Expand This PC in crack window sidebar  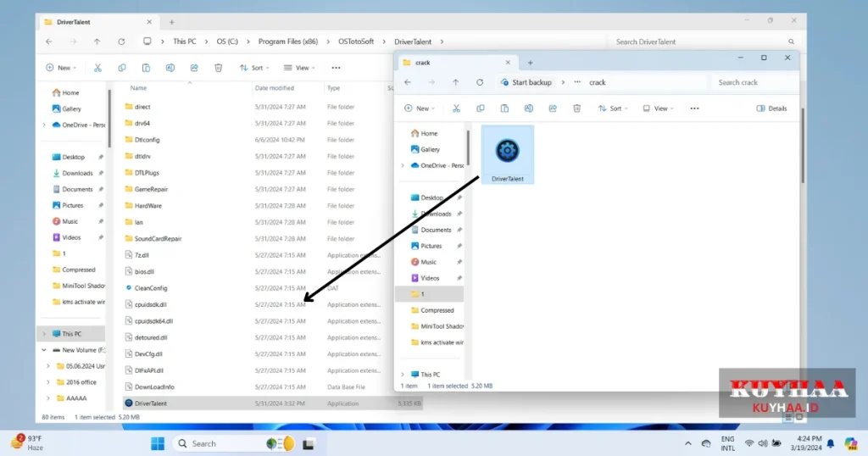click(x=403, y=375)
